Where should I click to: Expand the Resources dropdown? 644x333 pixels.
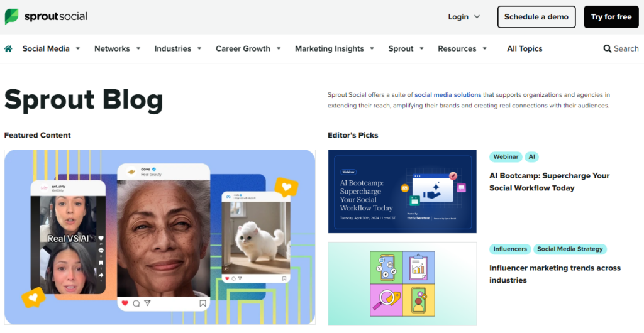click(462, 48)
